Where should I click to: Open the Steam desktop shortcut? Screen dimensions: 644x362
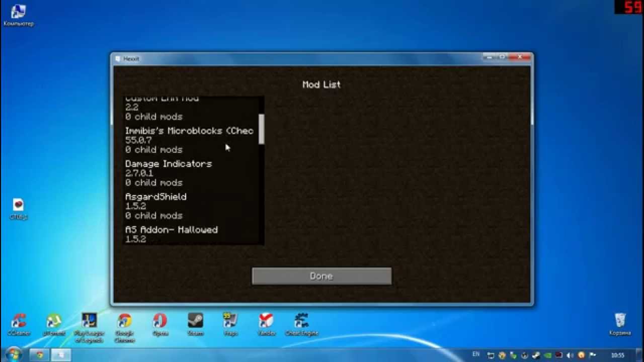pos(195,325)
